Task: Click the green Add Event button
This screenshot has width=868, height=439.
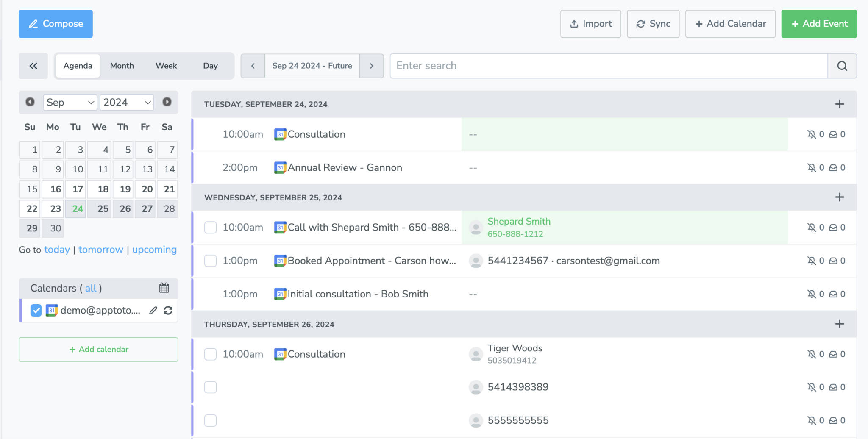Action: [x=819, y=24]
